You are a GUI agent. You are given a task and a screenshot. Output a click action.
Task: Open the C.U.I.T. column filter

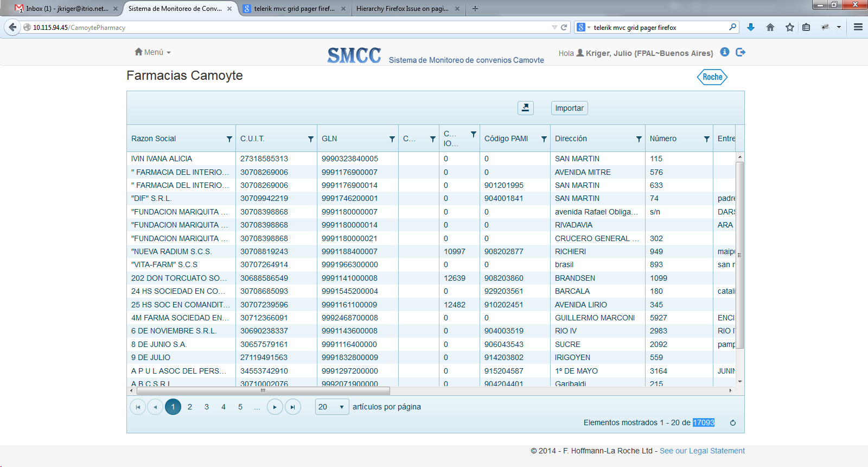(x=310, y=139)
